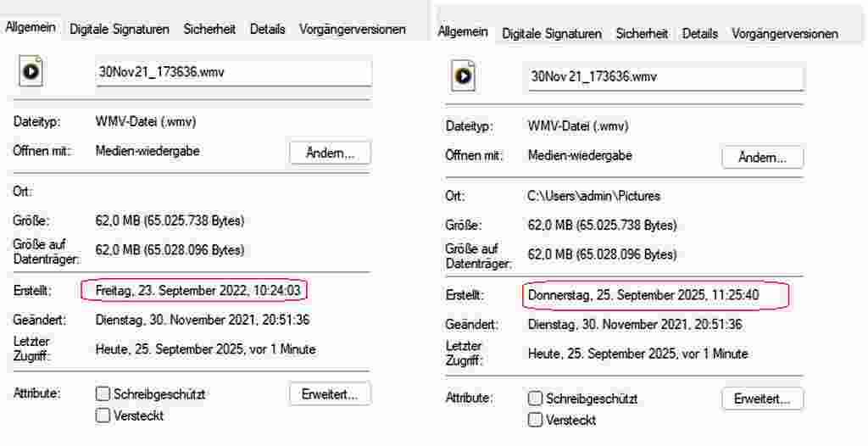Show Details tab in the right dialog
Screen dimensions: 868x446
tap(699, 34)
